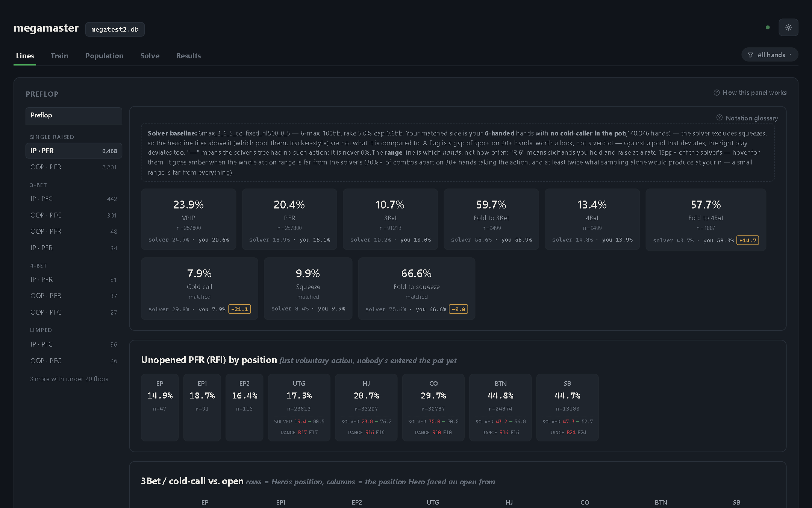Open the Train tab
The width and height of the screenshot is (812, 508).
(x=59, y=56)
